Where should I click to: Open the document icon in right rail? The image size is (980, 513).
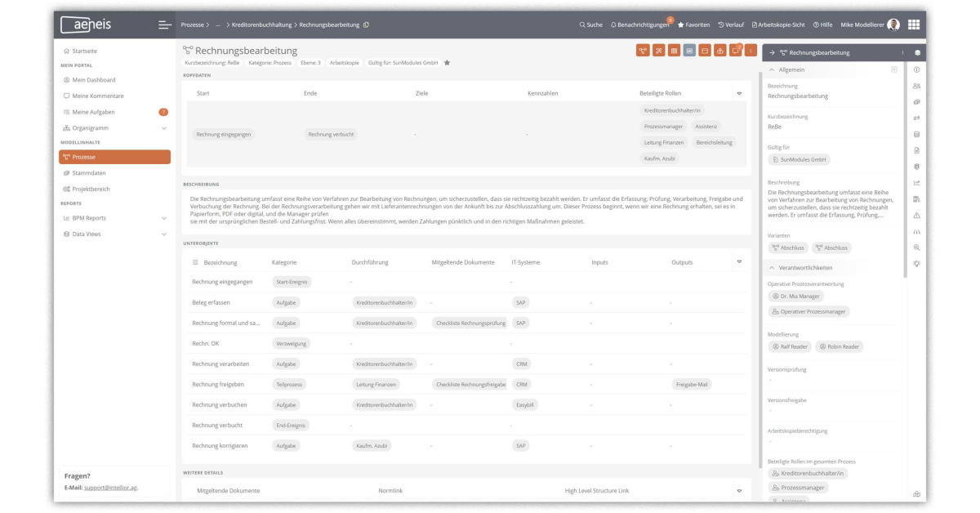[916, 150]
